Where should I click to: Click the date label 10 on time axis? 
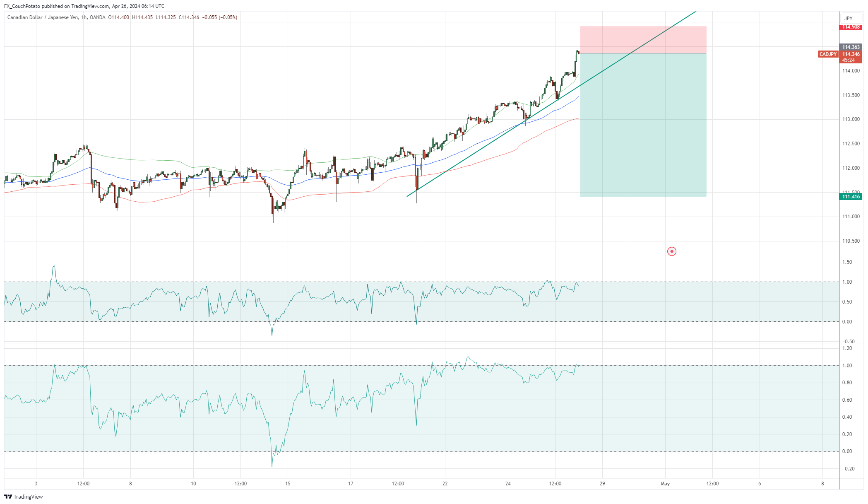[x=193, y=484]
